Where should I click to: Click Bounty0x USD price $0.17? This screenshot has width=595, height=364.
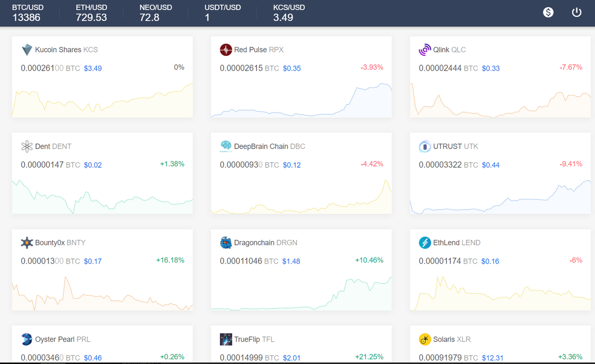pyautogui.click(x=93, y=261)
